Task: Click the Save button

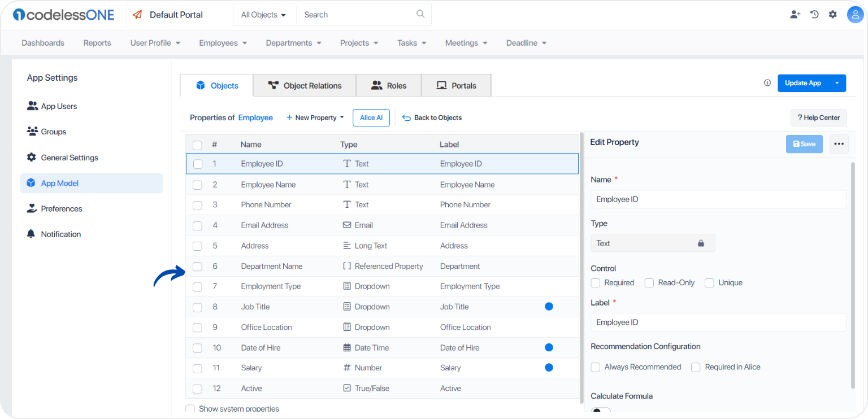Action: point(804,144)
